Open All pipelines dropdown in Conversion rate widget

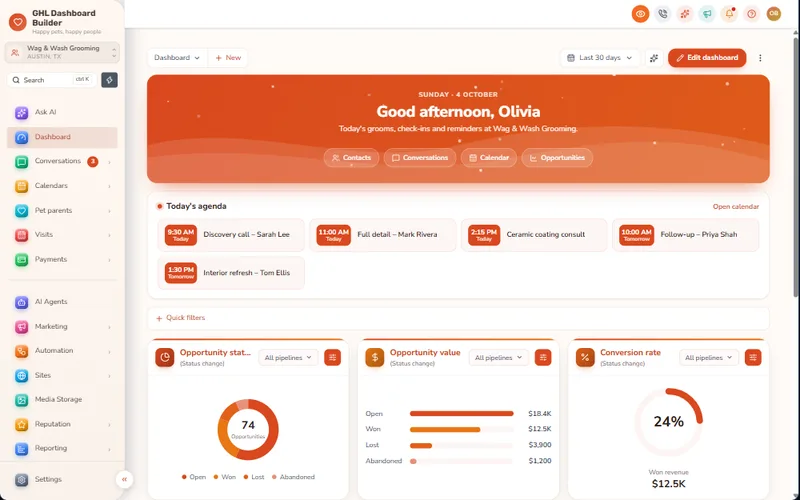pyautogui.click(x=708, y=358)
